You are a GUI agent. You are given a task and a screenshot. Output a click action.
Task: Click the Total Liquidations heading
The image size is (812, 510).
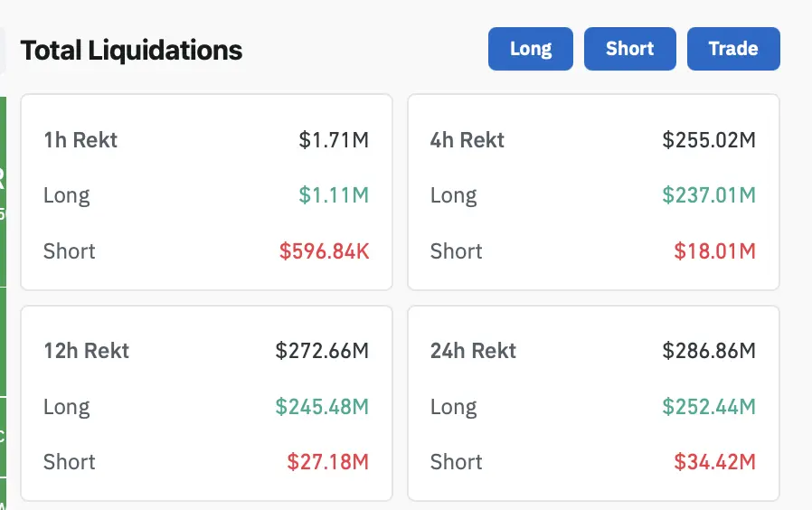tap(131, 50)
